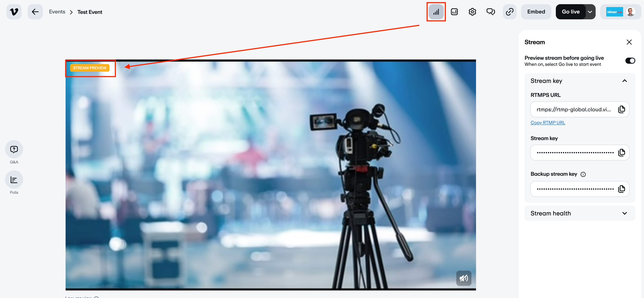The width and height of the screenshot is (644, 298).
Task: Navigate to Events breadcrumb
Action: click(57, 12)
